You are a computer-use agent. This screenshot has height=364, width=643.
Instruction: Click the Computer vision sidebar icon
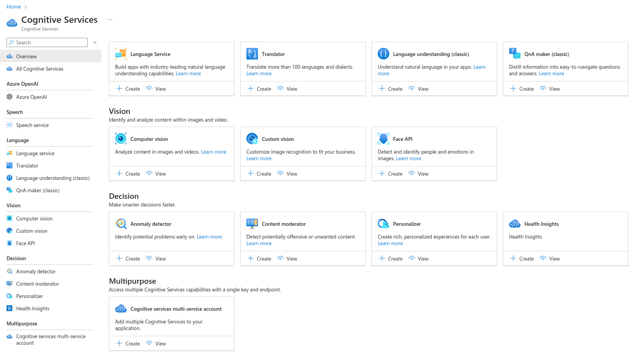pos(10,218)
